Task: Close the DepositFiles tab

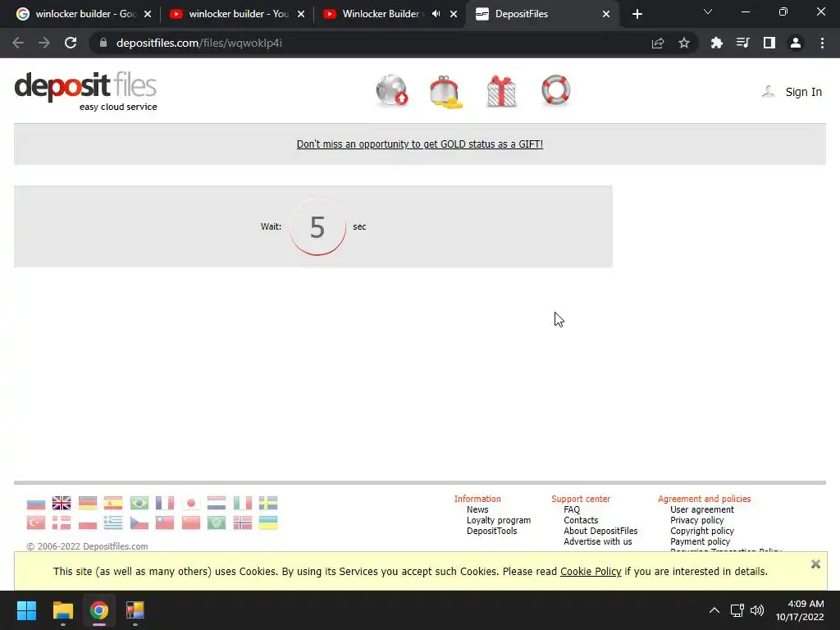Action: 606,14
